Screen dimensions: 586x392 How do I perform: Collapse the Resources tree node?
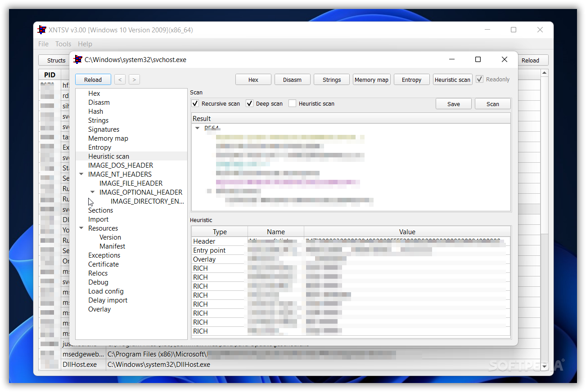point(81,228)
